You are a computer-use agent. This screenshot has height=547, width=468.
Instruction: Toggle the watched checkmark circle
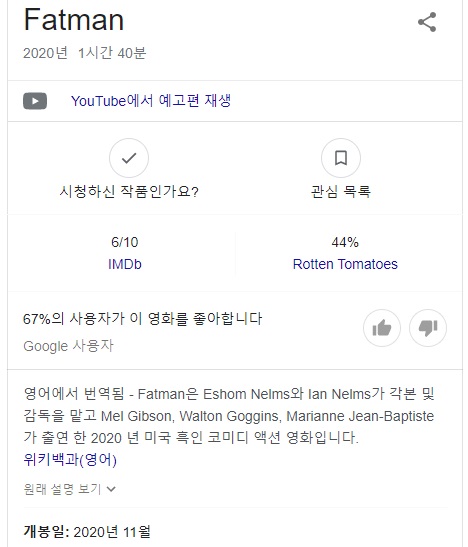coord(129,158)
